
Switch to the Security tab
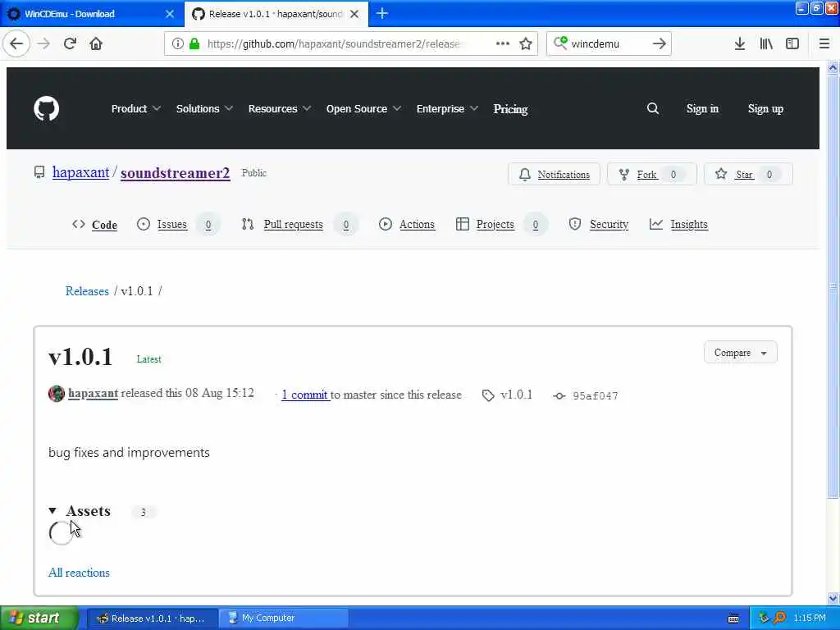pos(598,225)
